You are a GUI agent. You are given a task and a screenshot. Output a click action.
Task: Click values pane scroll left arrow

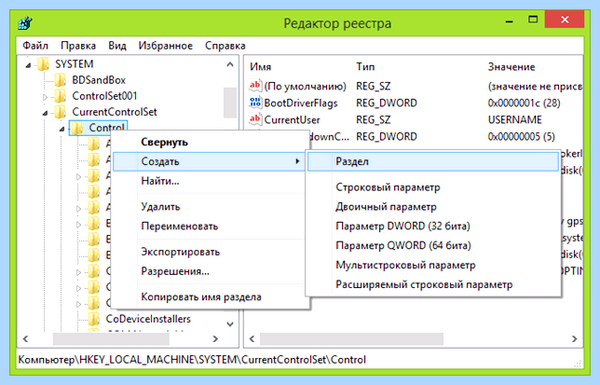(x=252, y=339)
